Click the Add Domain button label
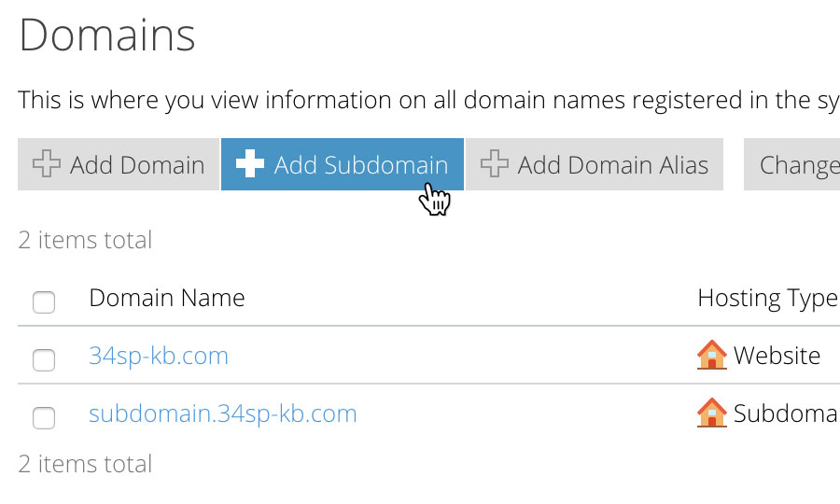 (137, 165)
